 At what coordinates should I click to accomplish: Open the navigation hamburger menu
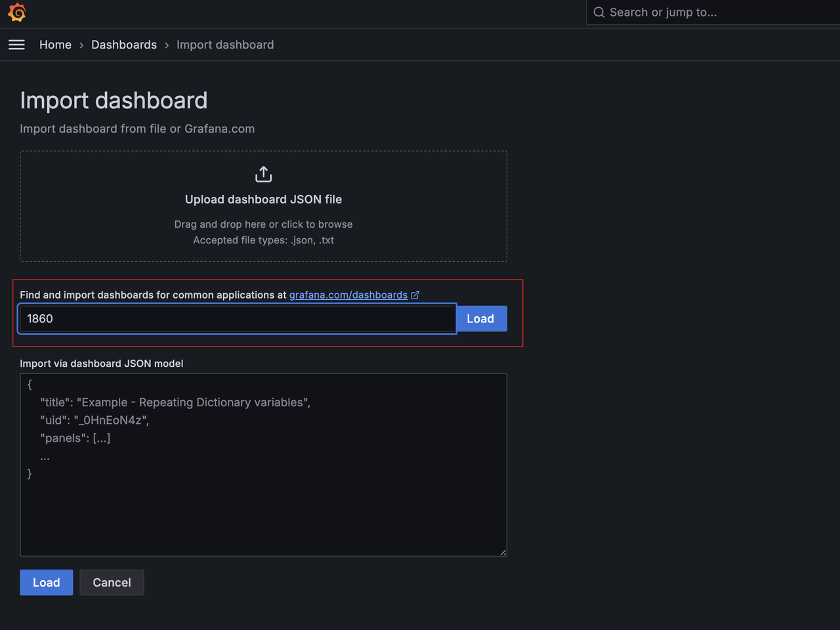tap(16, 45)
